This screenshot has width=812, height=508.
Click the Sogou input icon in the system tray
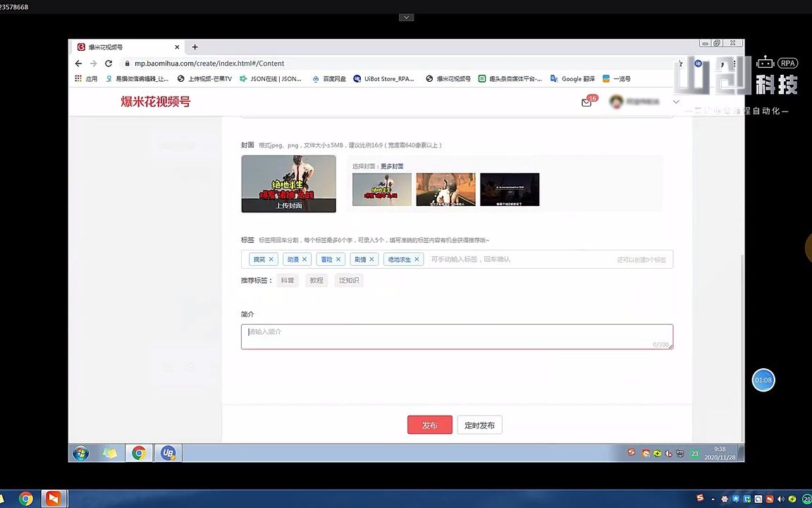(x=632, y=454)
